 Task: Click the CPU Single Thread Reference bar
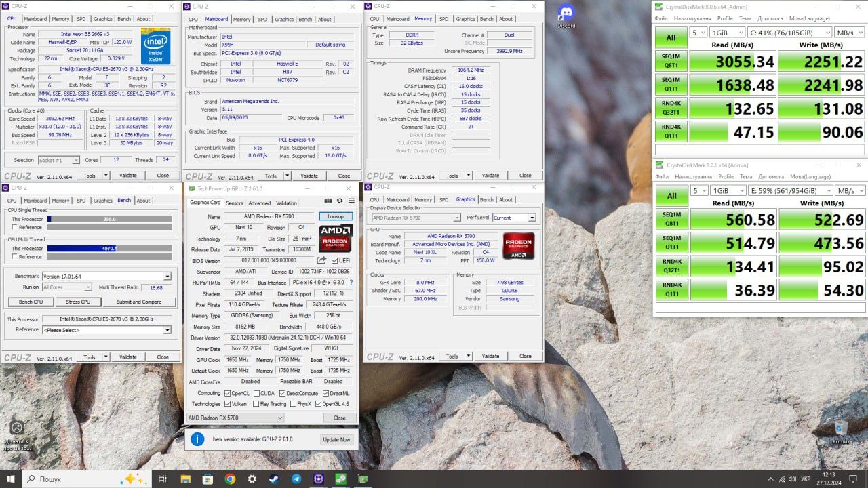(109, 227)
